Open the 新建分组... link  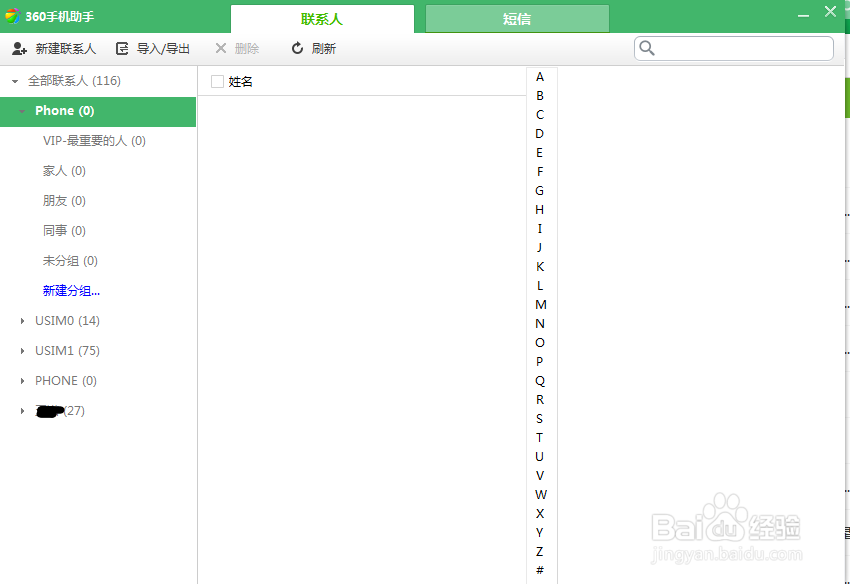(x=72, y=291)
